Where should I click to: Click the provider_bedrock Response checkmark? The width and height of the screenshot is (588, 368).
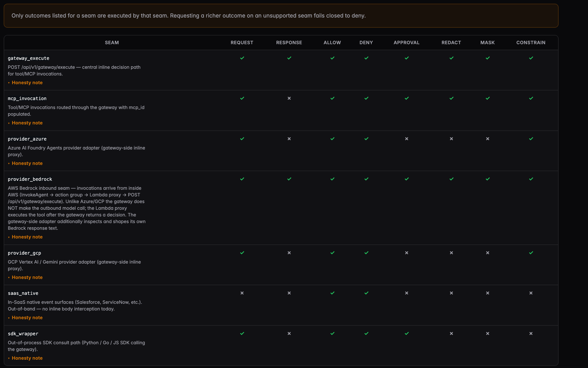[289, 179]
